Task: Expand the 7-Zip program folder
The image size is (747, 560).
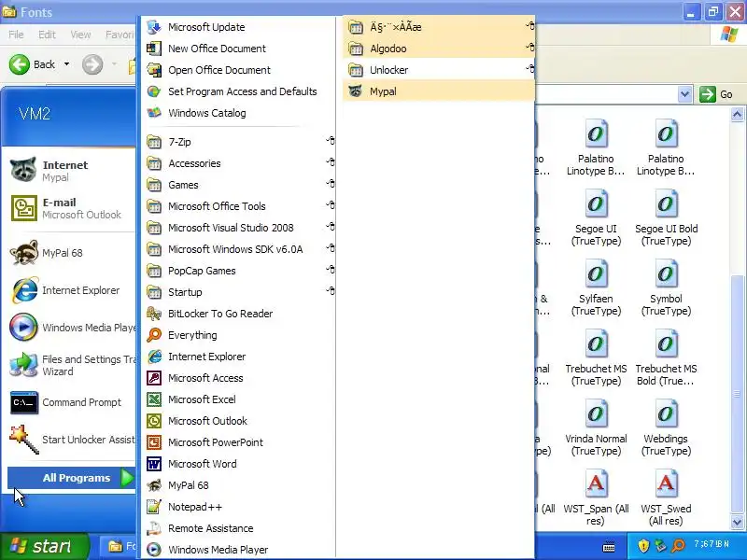Action: pyautogui.click(x=239, y=142)
